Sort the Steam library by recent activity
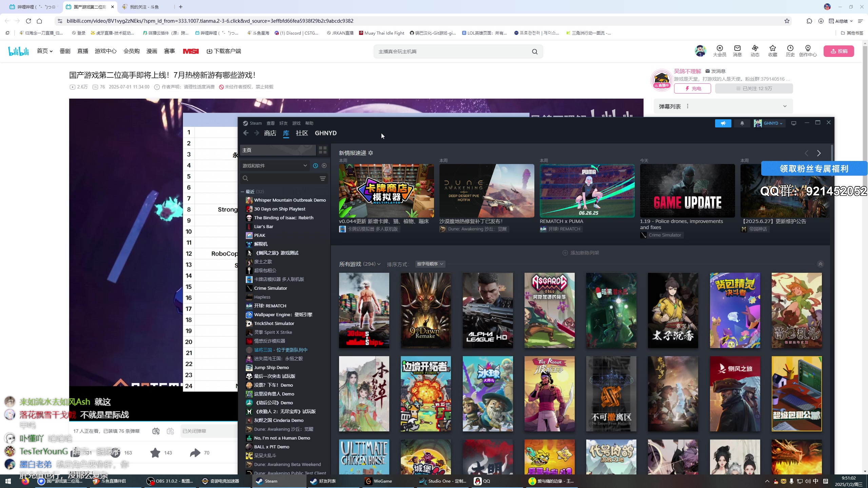Image resolution: width=868 pixels, height=488 pixels. click(315, 166)
